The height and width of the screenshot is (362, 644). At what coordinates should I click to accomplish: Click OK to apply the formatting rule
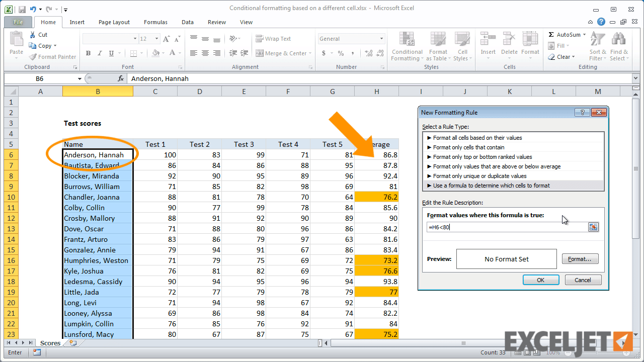coord(540,280)
